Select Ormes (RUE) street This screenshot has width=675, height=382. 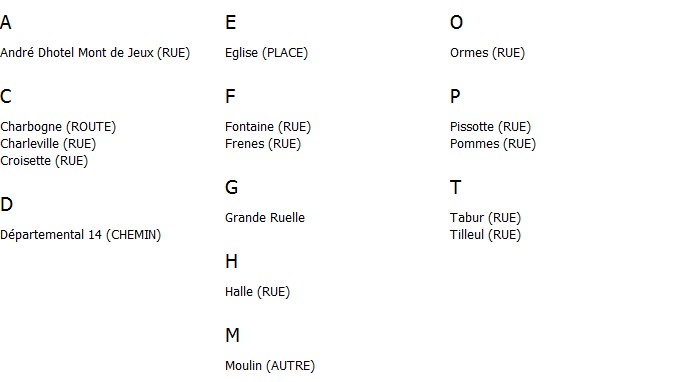coord(487,53)
